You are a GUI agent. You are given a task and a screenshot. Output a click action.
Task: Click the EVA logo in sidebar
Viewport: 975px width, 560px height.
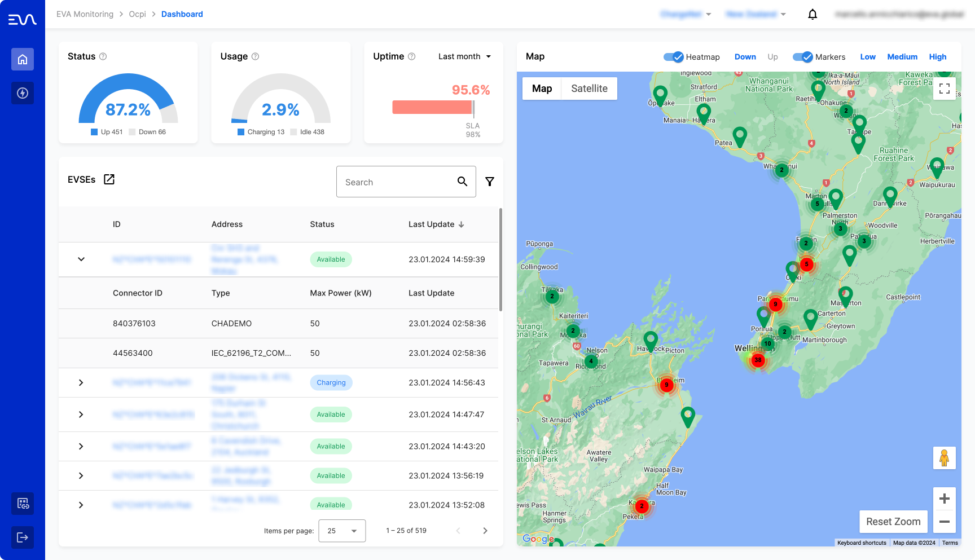pos(23,20)
